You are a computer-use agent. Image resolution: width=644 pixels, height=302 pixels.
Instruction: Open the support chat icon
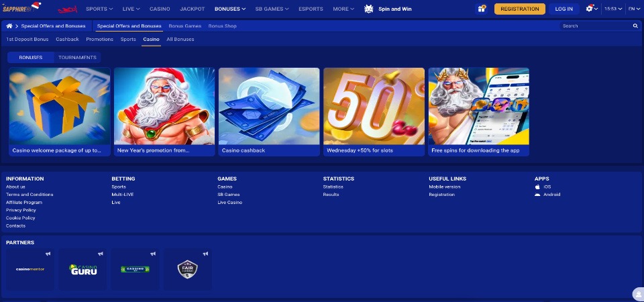(x=638, y=294)
